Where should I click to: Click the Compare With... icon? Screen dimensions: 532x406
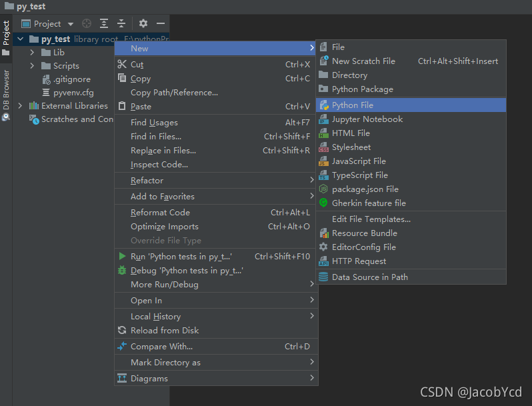coord(122,346)
